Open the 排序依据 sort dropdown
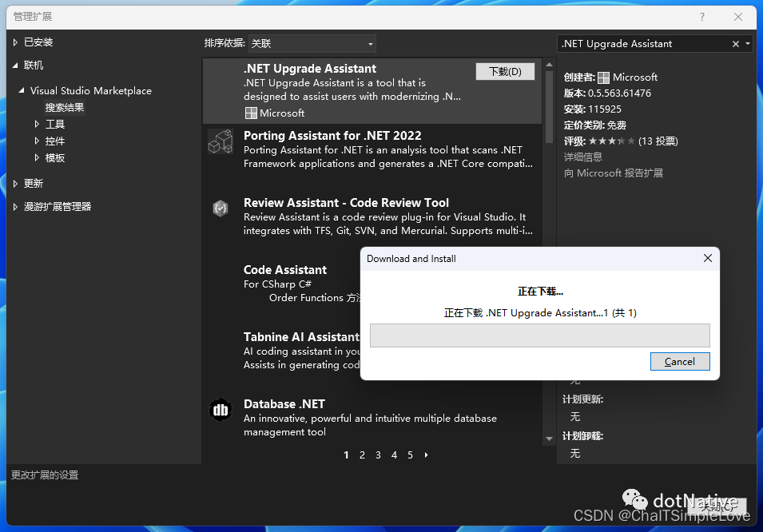Viewport: 763px width, 532px height. [312, 44]
